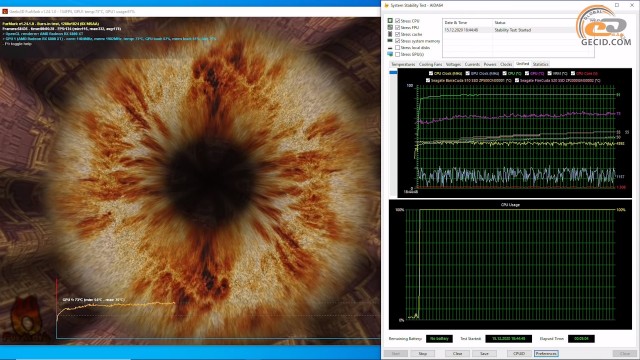Click the Stop button
Viewport: 640px width, 360px height.
coord(422,353)
